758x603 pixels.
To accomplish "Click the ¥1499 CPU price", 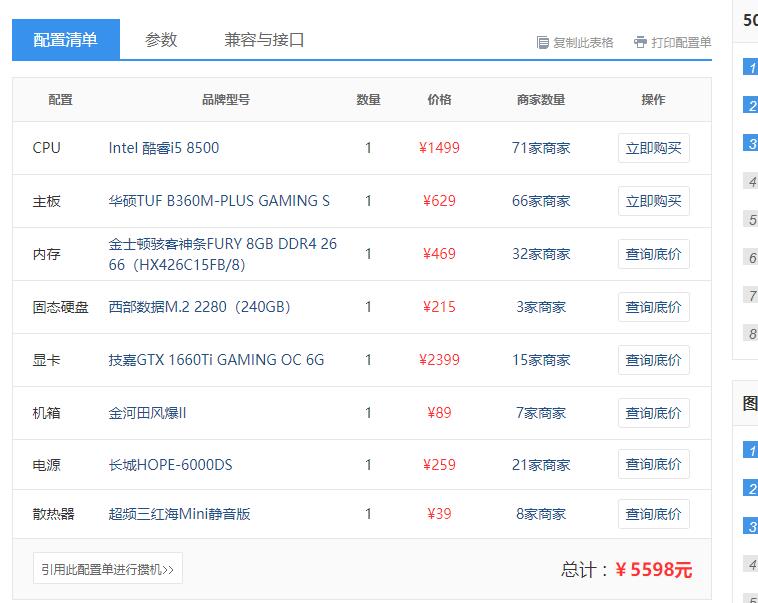I will point(439,148).
